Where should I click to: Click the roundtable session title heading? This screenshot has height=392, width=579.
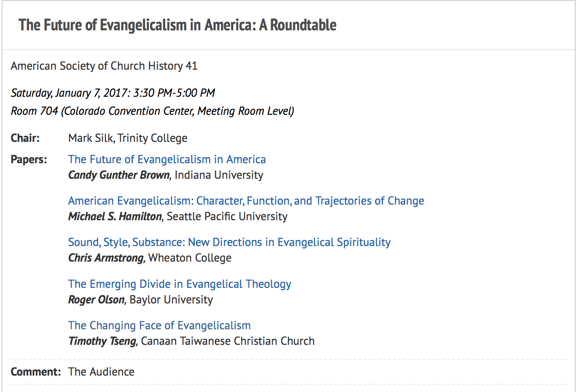[x=177, y=25]
